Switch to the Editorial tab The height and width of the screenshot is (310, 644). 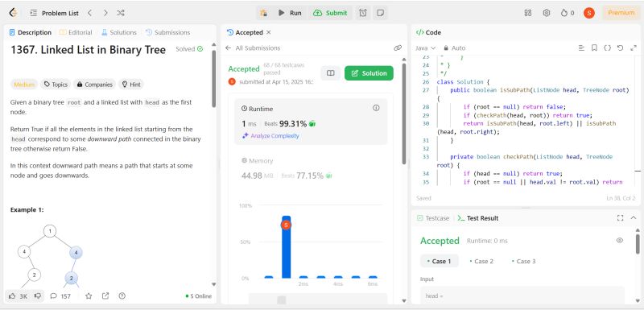click(x=76, y=32)
